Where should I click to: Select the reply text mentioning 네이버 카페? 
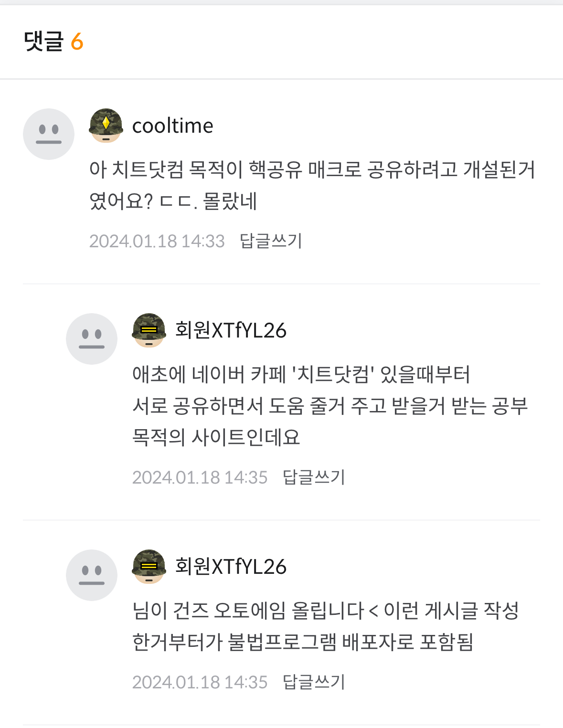[329, 405]
